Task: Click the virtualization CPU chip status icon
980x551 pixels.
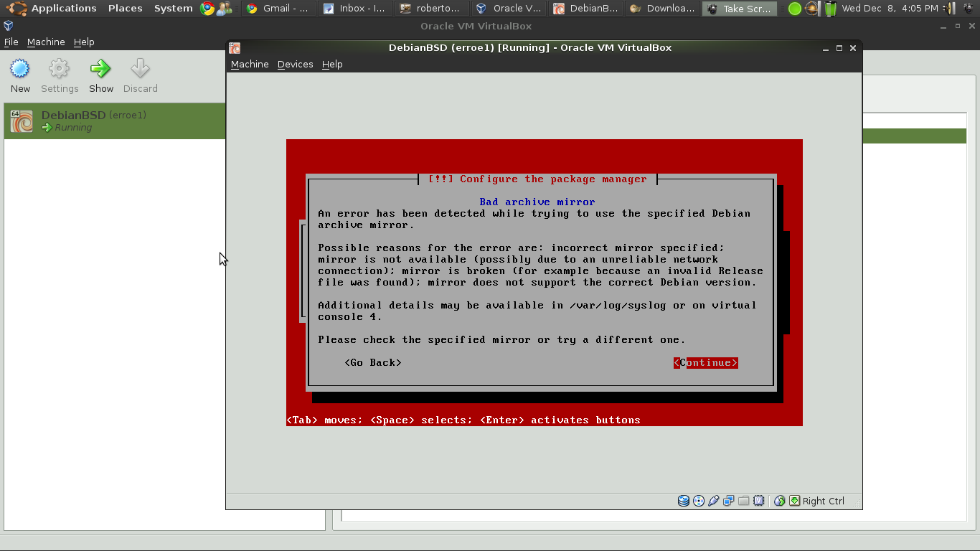Action: tap(758, 501)
